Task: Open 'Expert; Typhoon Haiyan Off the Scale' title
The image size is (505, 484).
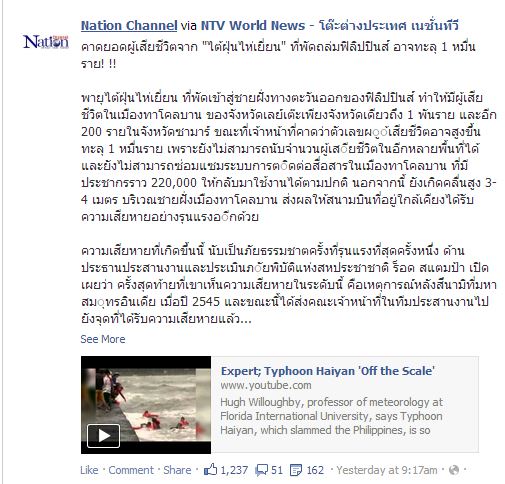Action: [328, 371]
